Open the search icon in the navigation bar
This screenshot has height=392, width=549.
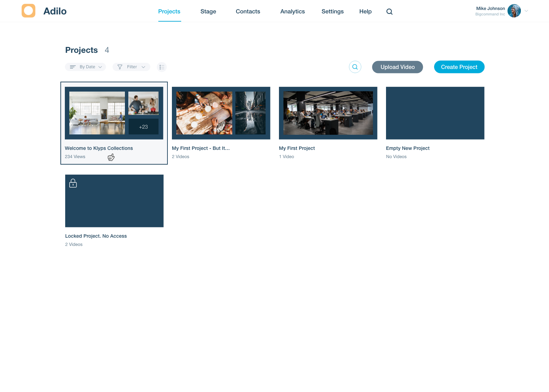coord(389,11)
